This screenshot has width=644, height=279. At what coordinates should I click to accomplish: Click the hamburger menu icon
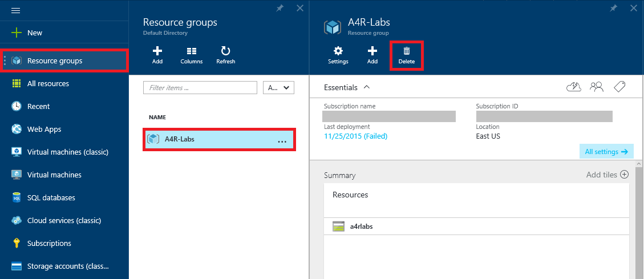coord(16,11)
